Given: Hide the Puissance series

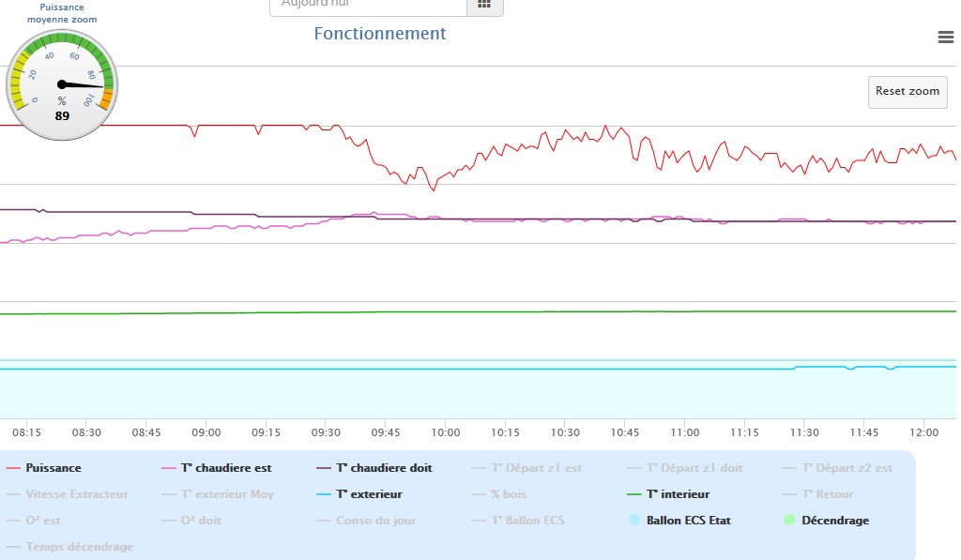Looking at the screenshot, I should point(53,468).
